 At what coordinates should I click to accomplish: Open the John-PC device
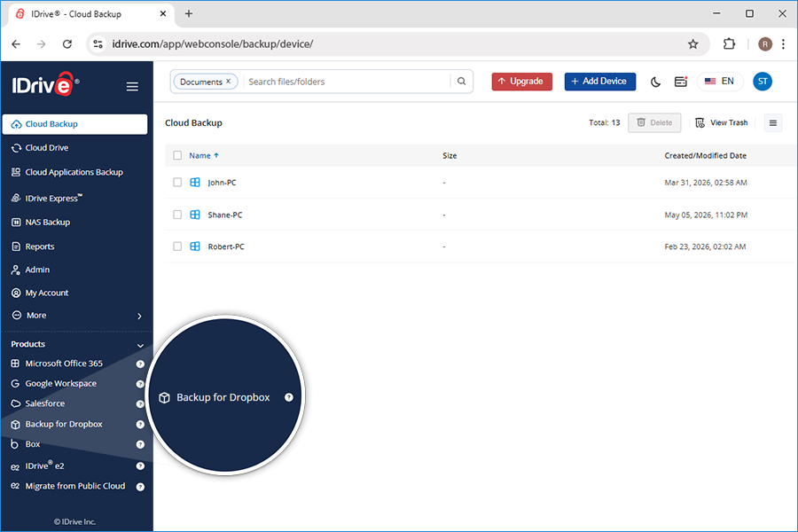coord(222,183)
